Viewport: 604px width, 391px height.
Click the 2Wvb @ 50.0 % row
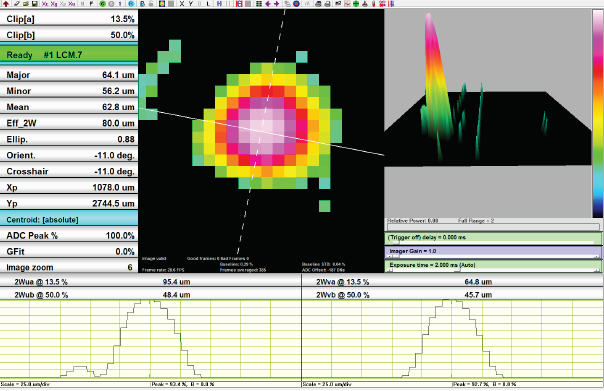tap(453, 295)
